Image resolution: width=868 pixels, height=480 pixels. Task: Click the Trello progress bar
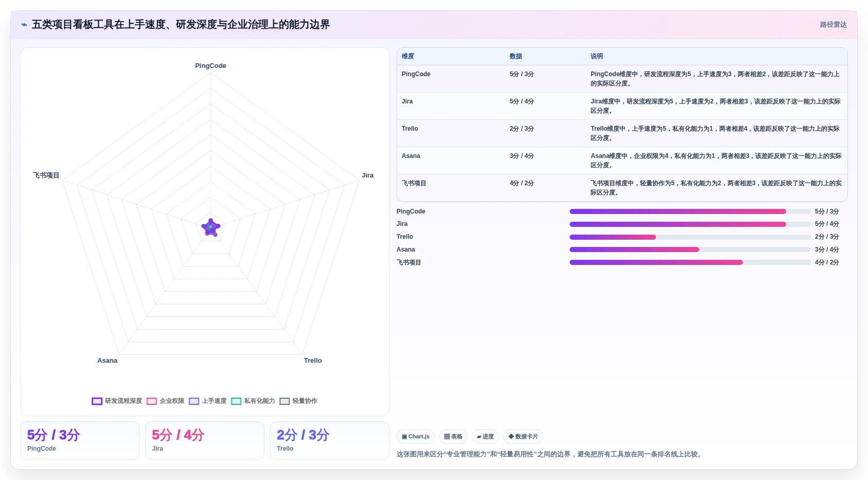(x=690, y=237)
